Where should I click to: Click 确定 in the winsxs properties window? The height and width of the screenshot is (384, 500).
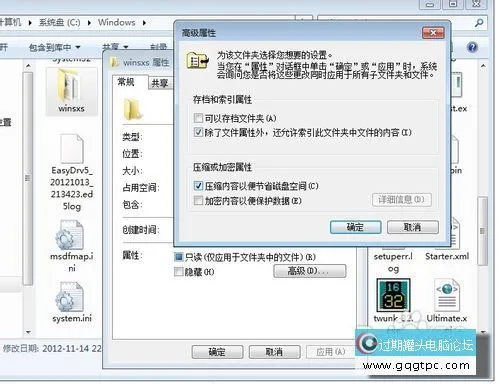click(217, 352)
